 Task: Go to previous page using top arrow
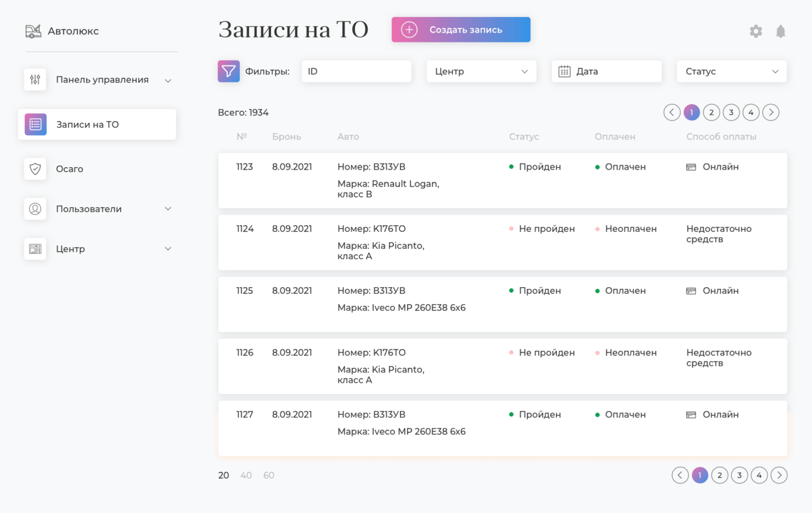(x=671, y=112)
